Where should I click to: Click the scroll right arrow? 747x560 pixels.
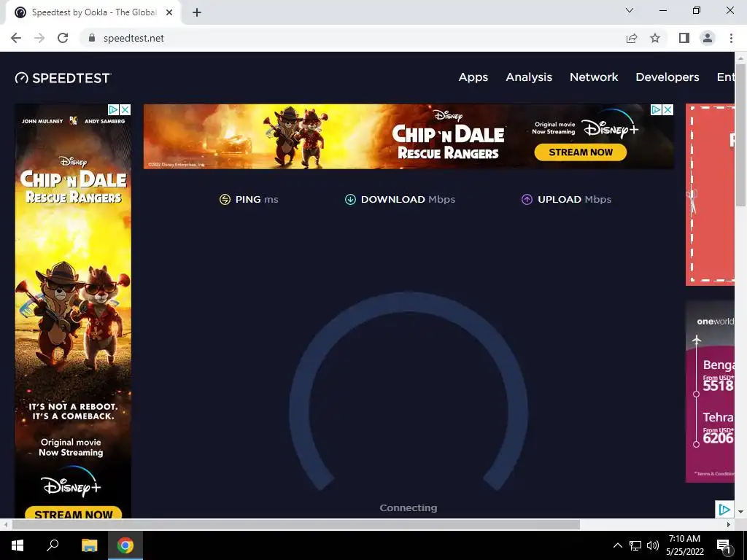(x=729, y=525)
